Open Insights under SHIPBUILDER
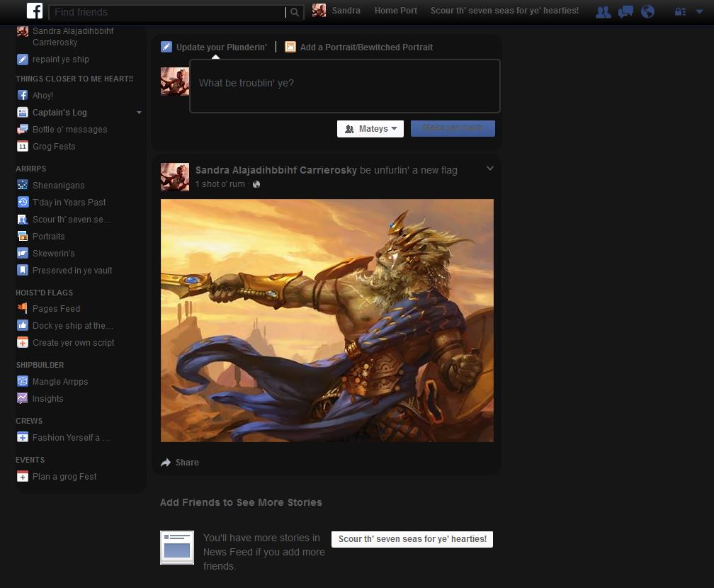 [x=47, y=399]
